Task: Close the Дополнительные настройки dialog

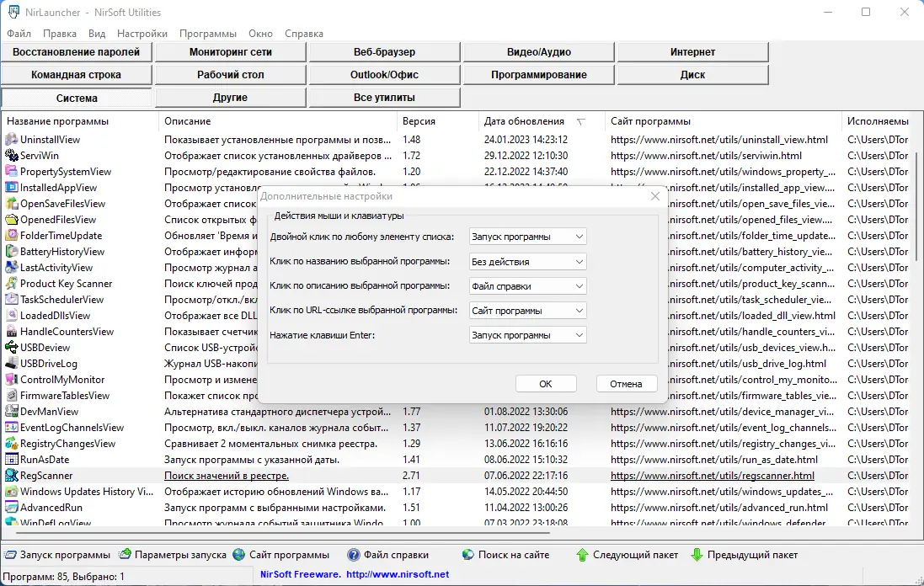Action: [x=654, y=196]
